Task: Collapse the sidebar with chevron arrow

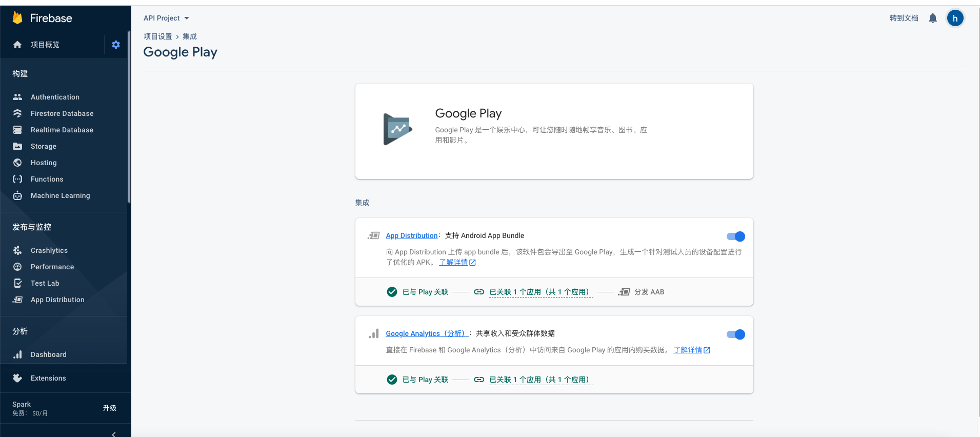Action: point(113,433)
